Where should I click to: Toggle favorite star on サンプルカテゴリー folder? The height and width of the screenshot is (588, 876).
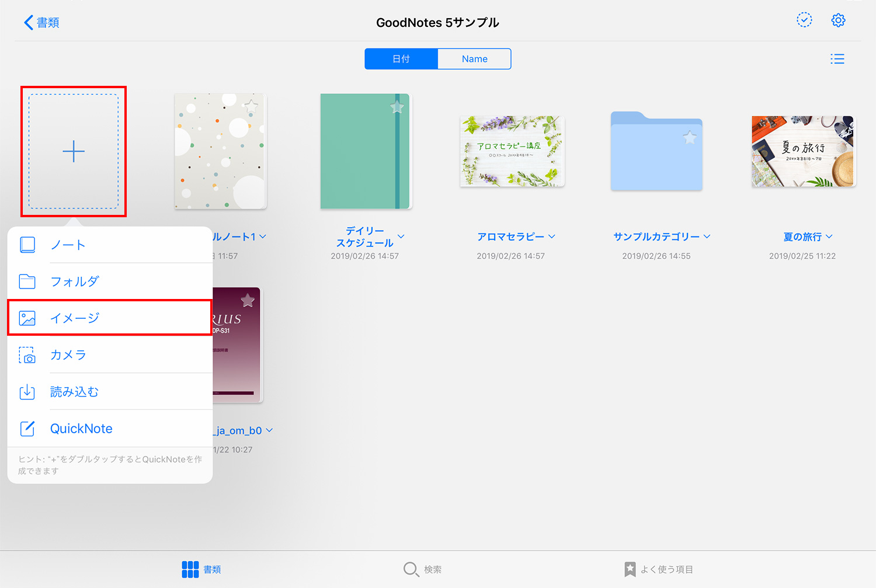[690, 138]
